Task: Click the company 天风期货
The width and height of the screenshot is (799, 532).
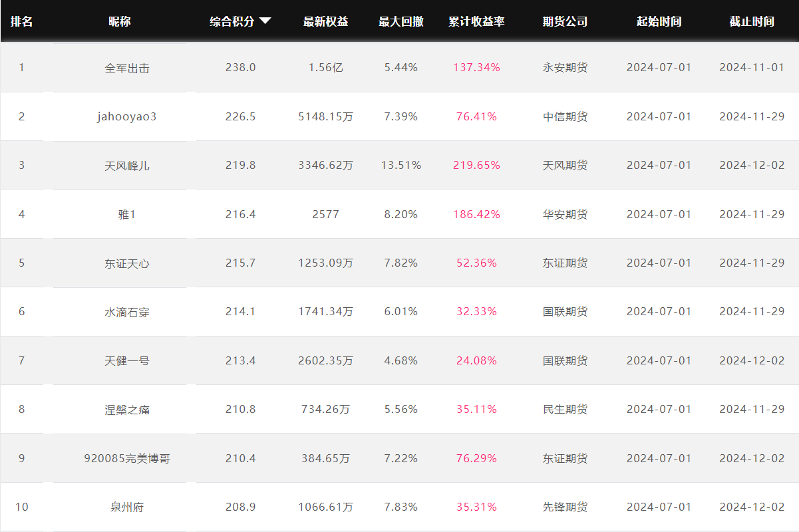Action: [x=565, y=165]
